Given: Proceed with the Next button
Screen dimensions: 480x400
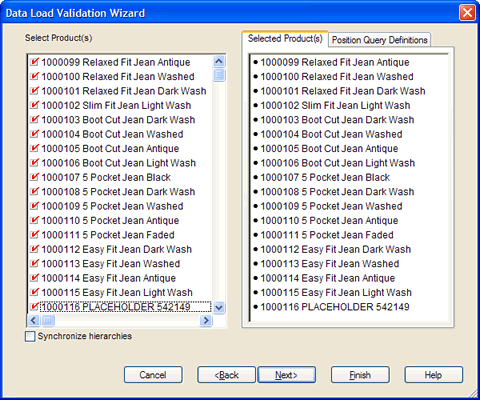Looking at the screenshot, I should coord(286,375).
